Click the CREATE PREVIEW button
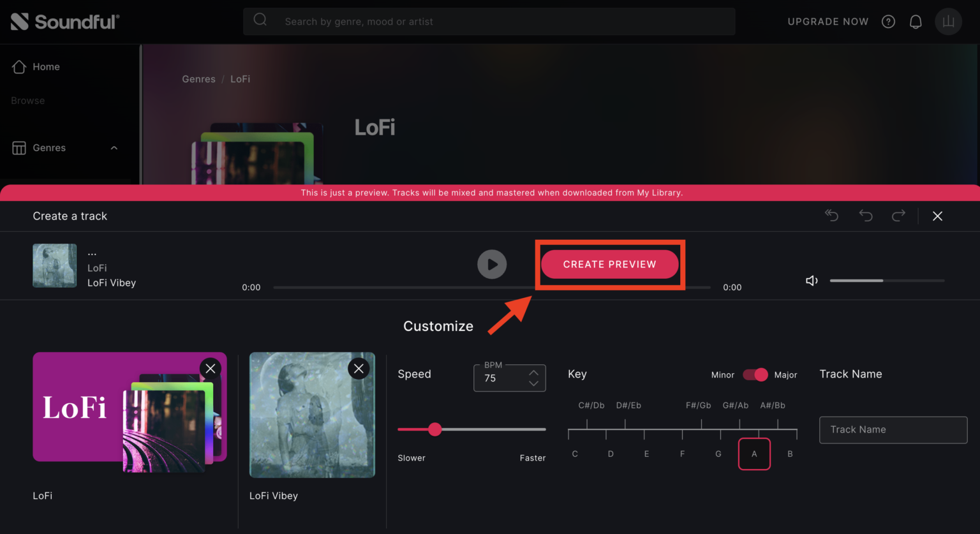This screenshot has height=534, width=980. click(609, 264)
